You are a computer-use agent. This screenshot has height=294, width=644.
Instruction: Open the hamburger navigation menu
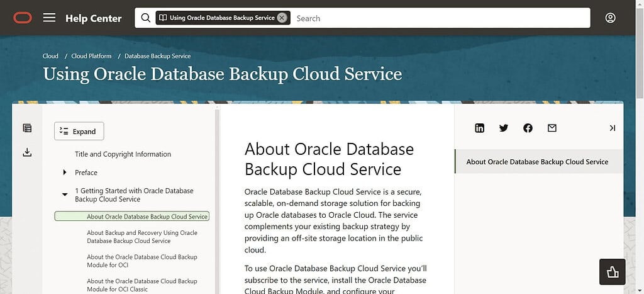pos(49,18)
